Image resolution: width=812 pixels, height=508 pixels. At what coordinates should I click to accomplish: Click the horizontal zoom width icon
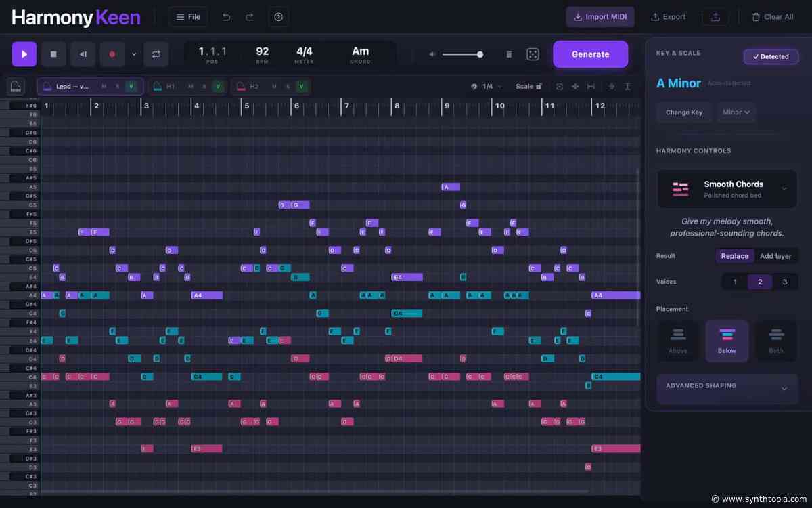pos(591,87)
